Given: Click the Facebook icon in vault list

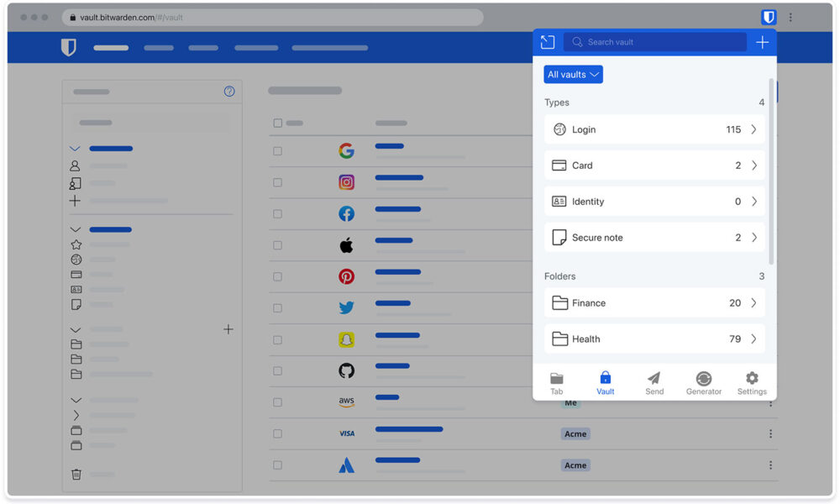Looking at the screenshot, I should coord(347,213).
